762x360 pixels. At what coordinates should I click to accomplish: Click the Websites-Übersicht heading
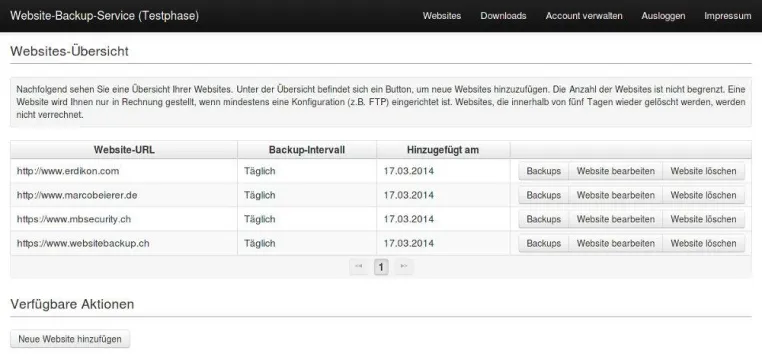pyautogui.click(x=69, y=51)
